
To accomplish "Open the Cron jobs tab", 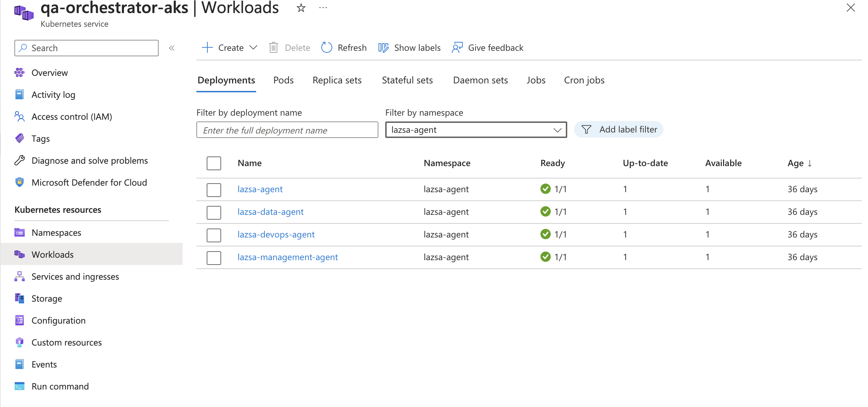I will 584,80.
